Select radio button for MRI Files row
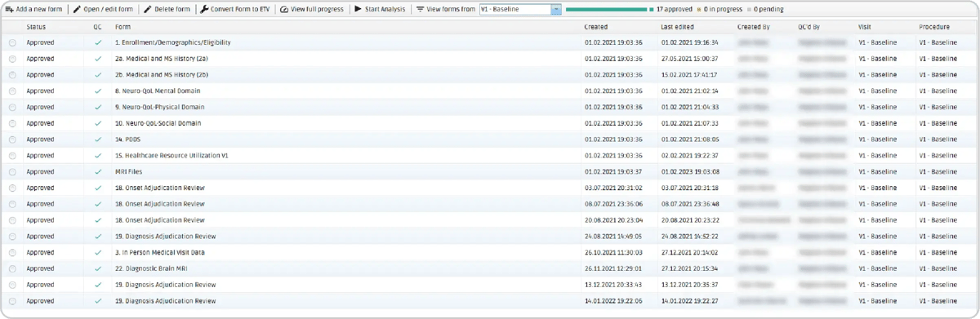This screenshot has width=980, height=319. tap(12, 172)
